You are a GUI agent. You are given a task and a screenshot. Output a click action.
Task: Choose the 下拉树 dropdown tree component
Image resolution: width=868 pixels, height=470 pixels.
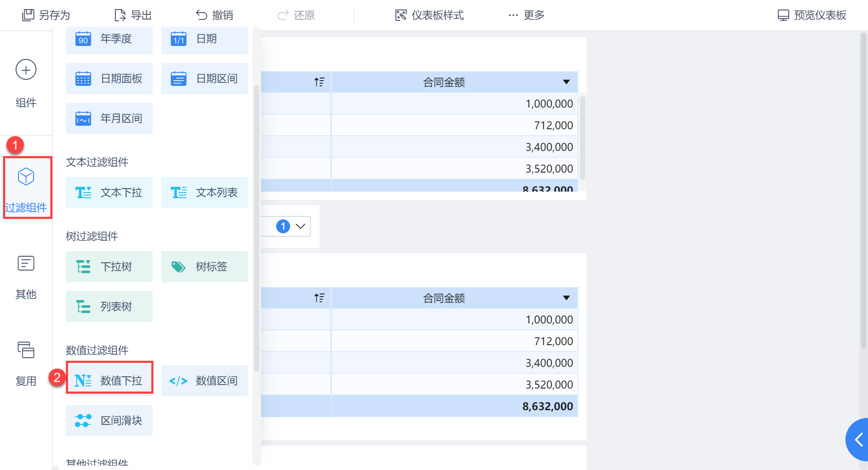coord(109,267)
